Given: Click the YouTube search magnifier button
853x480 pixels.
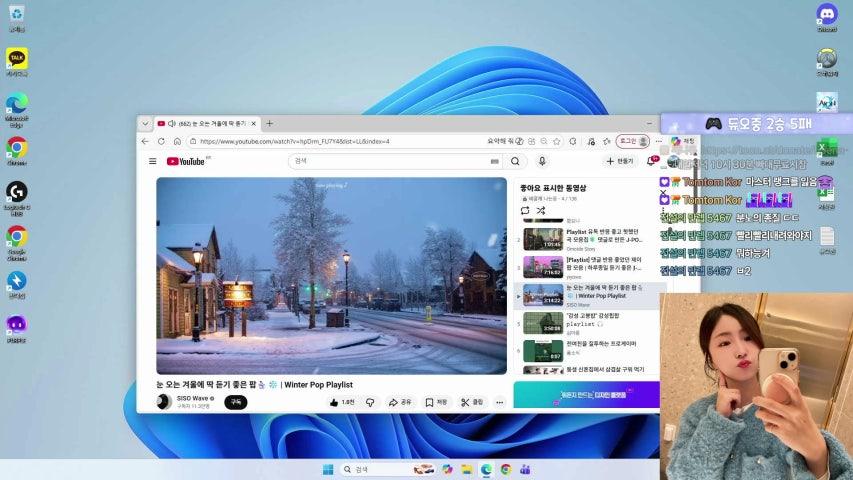Looking at the screenshot, I should point(515,161).
